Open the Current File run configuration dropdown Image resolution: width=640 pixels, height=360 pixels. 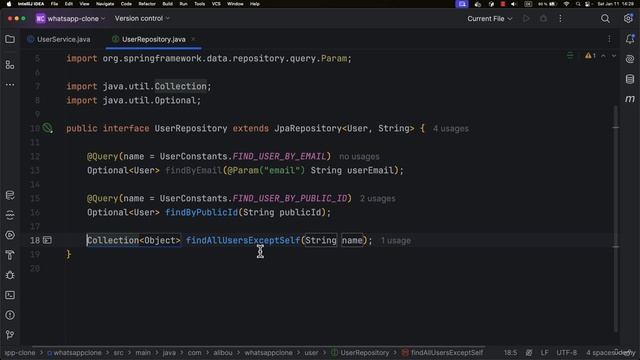pos(489,19)
